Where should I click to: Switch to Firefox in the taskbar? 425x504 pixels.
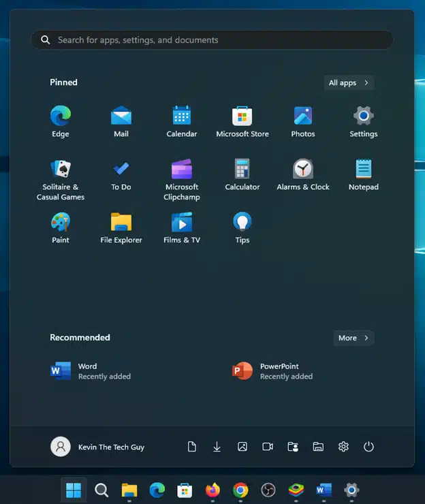pos(212,490)
